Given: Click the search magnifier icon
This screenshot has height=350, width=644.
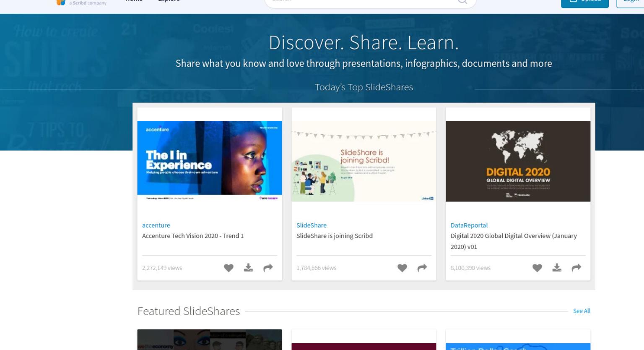Looking at the screenshot, I should pyautogui.click(x=462, y=2).
